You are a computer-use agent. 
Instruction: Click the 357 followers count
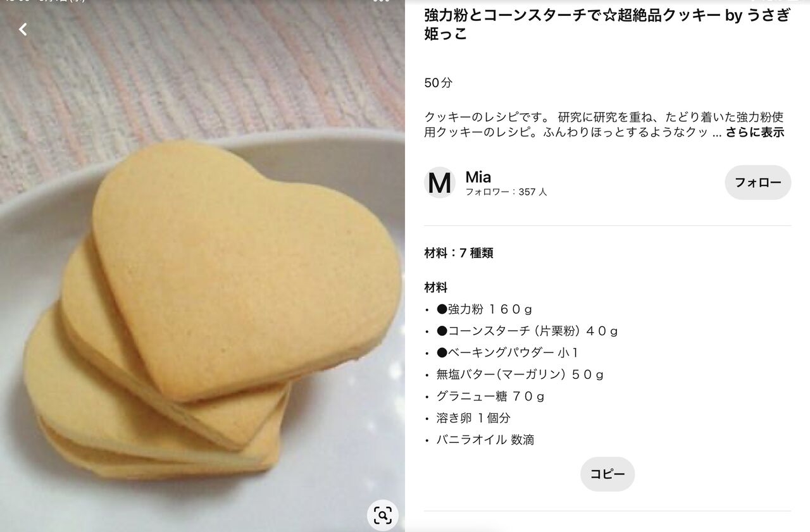click(506, 192)
